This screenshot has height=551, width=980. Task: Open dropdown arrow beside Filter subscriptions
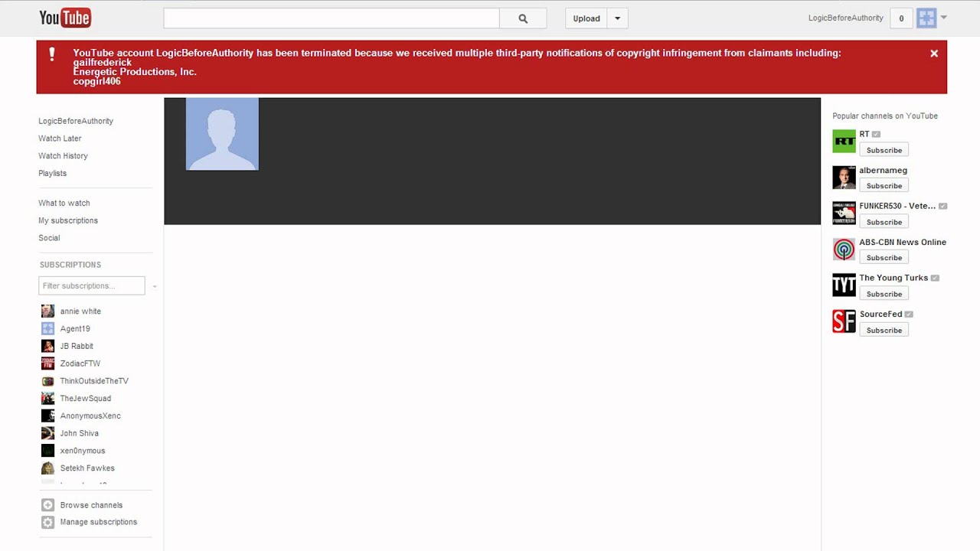coord(155,286)
